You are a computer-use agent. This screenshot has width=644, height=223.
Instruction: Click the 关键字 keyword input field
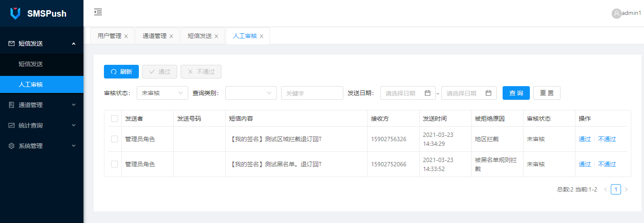tap(312, 93)
